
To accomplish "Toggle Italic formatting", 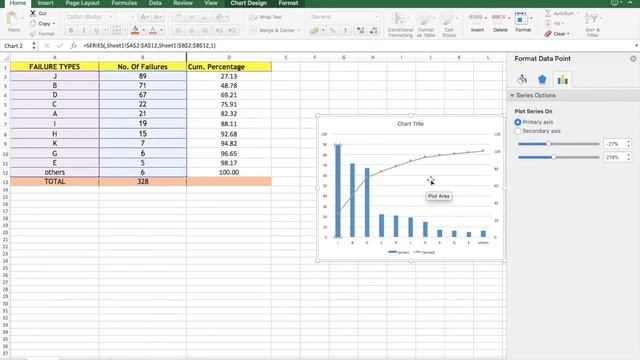I will coord(84,30).
